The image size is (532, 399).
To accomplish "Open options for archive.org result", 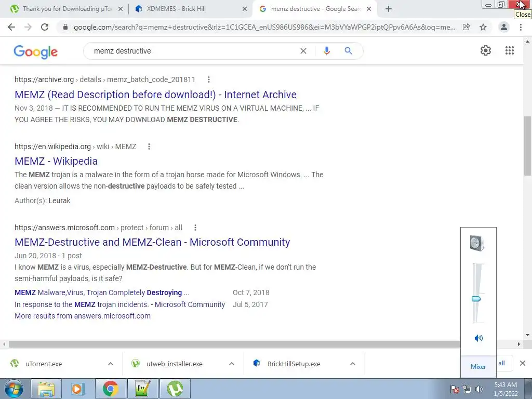I will (209, 79).
